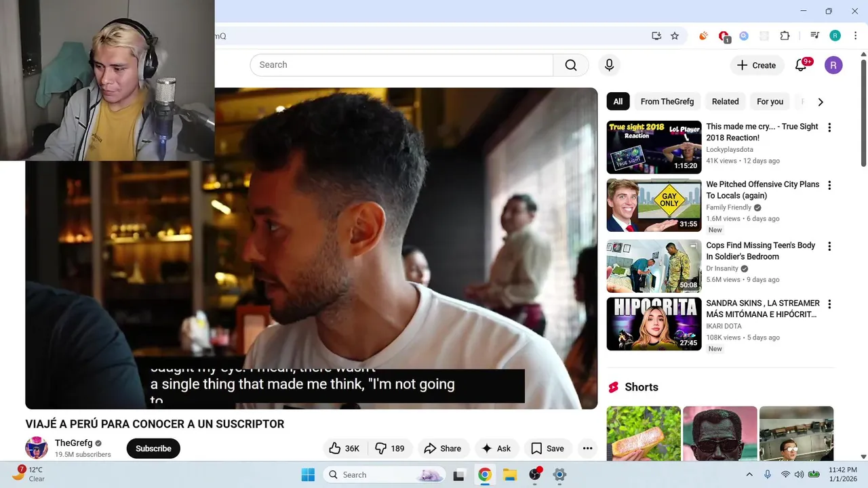Click the Ask button
Viewport: 868px width, 488px height.
coord(497,448)
